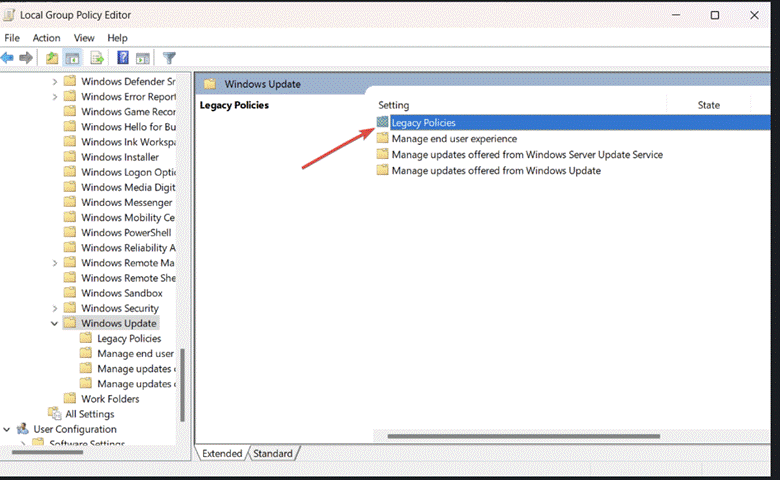Viewport: 780px width, 480px height.
Task: Click the Local Group Policy Editor title icon
Action: click(x=8, y=15)
